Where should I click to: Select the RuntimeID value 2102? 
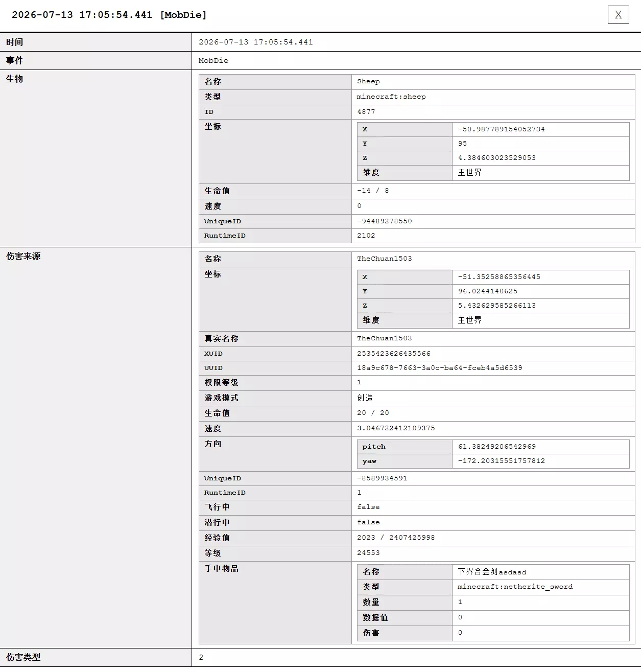tap(366, 236)
